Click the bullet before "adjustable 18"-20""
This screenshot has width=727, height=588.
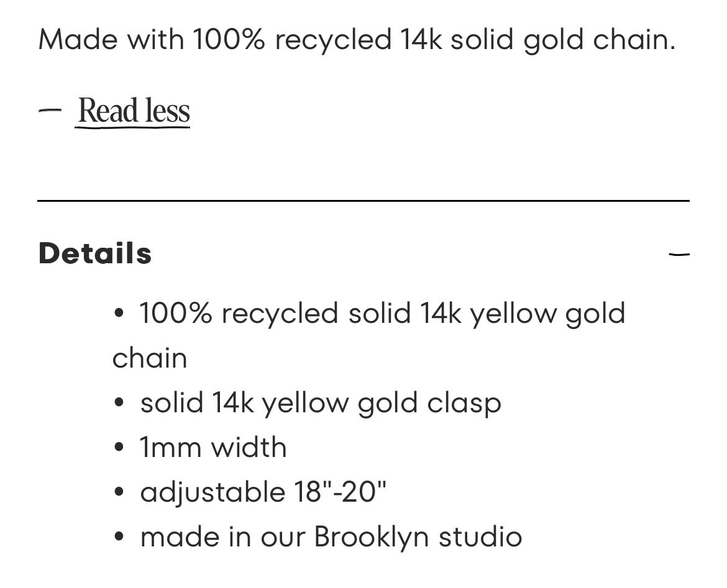click(x=119, y=492)
